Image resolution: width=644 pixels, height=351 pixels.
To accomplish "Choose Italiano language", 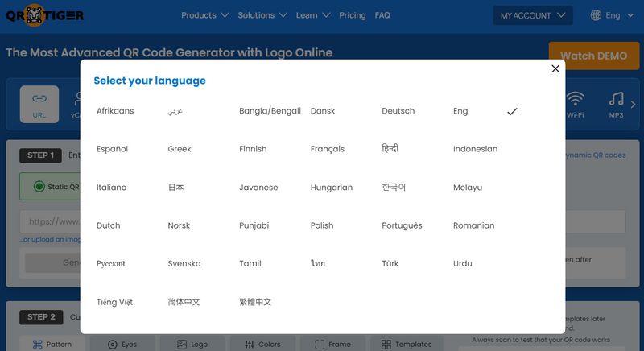I will click(111, 188).
